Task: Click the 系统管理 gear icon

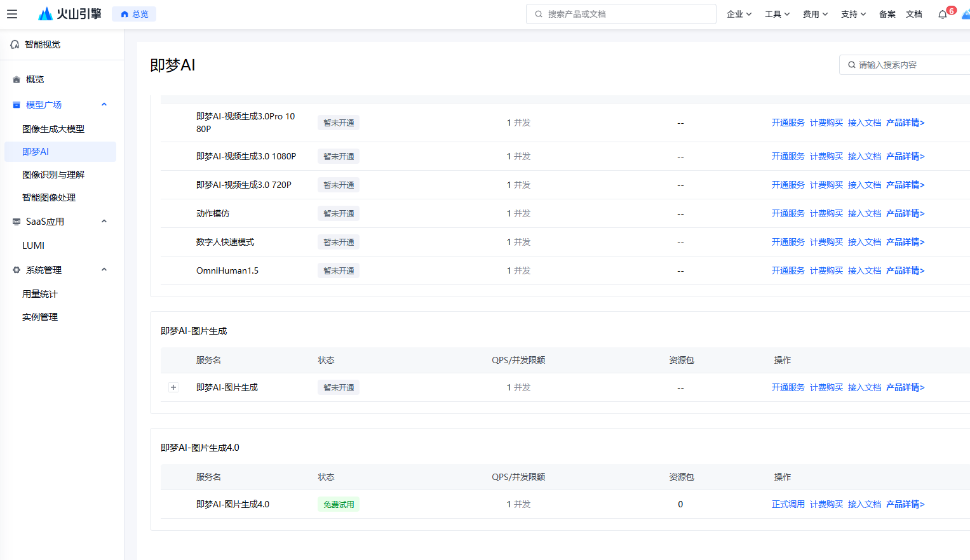Action: coord(17,270)
